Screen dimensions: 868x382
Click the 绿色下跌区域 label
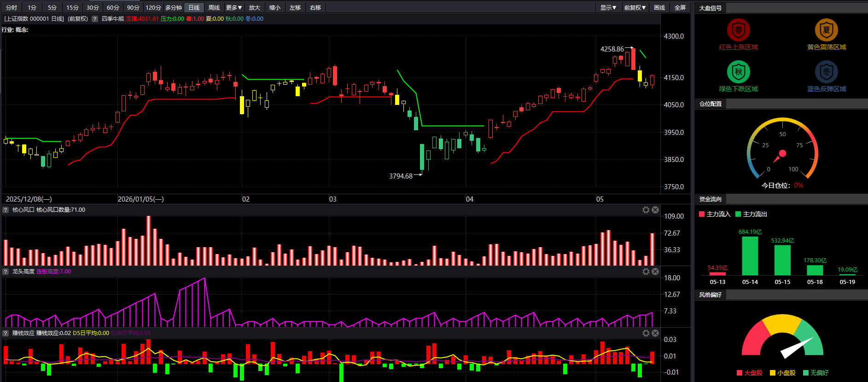pos(739,89)
